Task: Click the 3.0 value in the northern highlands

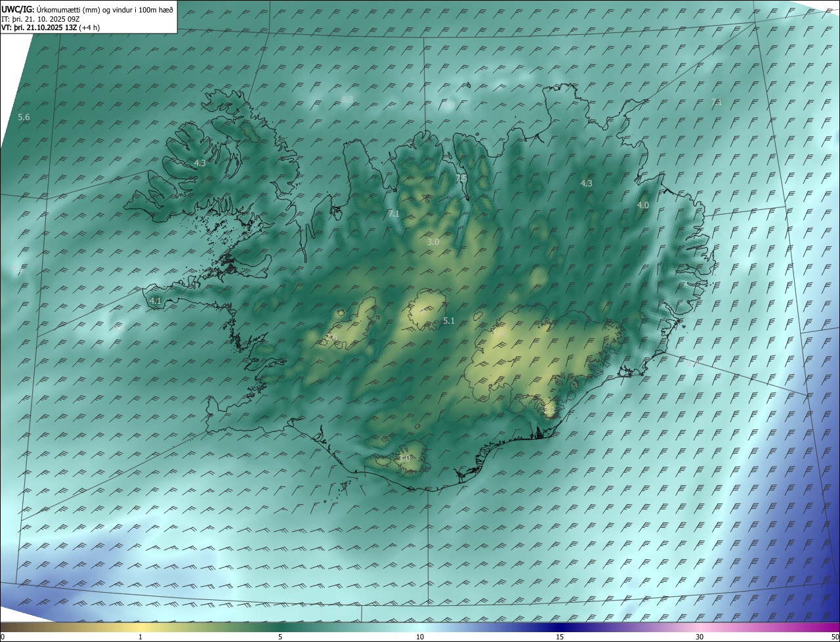Action: [x=433, y=242]
